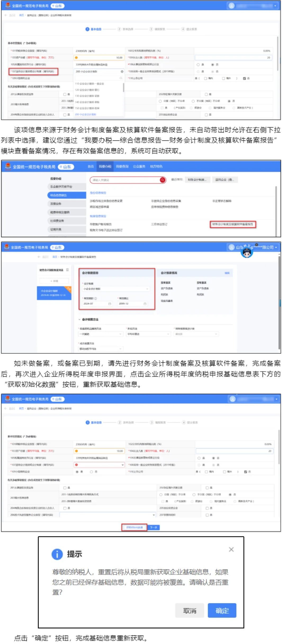Select 综合信息报告 in the sidebar
This screenshot has width=282, height=644.
pyautogui.click(x=67, y=195)
